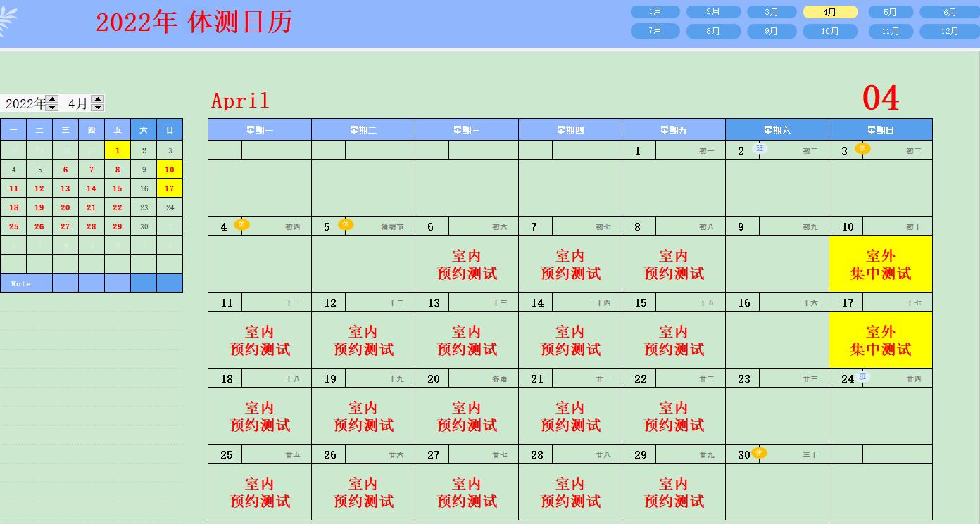This screenshot has height=524, width=980.
Task: Decrease the year with the down spinner arrow
Action: (x=52, y=107)
